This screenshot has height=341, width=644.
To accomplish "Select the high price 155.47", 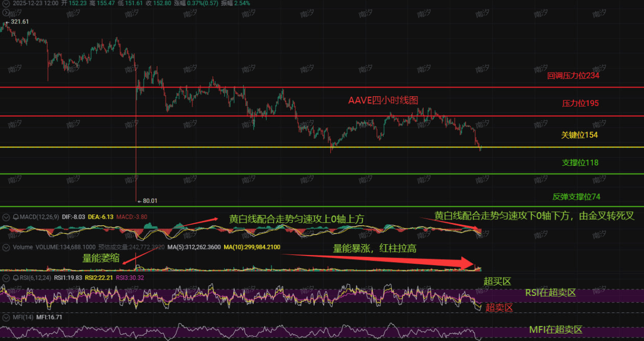I will pos(106,4).
